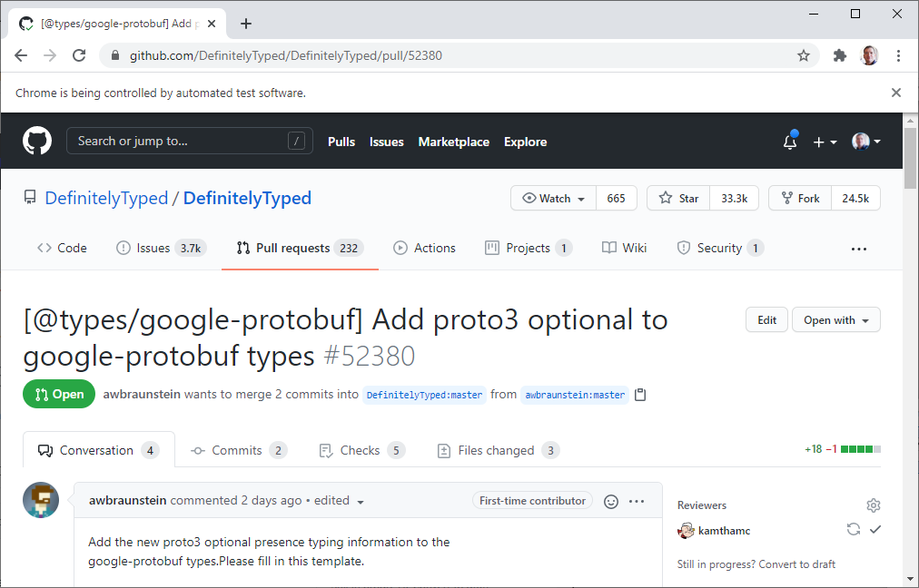Open the create new plus dropdown
The image size is (919, 588).
coord(825,142)
